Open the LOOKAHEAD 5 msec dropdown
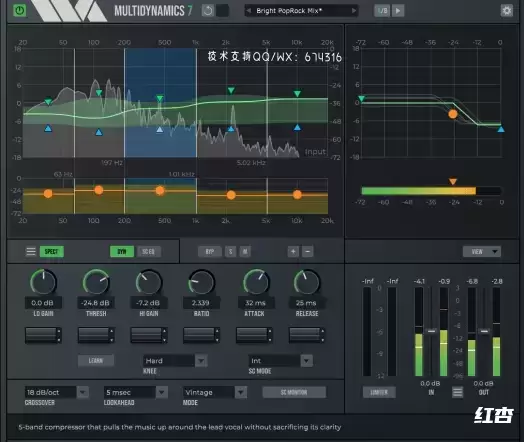This screenshot has width=524, height=442. coord(136,392)
